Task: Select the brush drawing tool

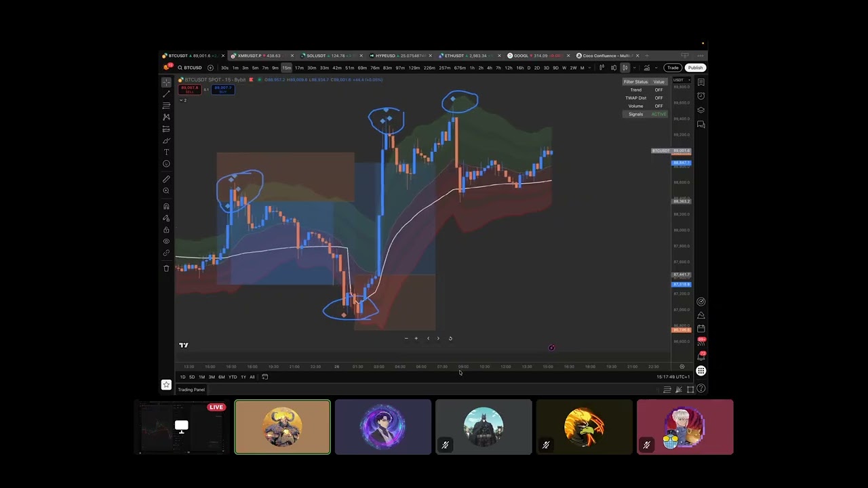Action: pos(166,140)
